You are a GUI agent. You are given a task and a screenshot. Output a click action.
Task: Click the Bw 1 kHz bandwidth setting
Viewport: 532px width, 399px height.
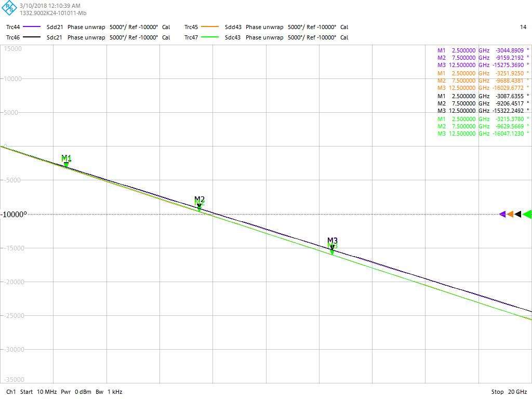pyautogui.click(x=109, y=392)
